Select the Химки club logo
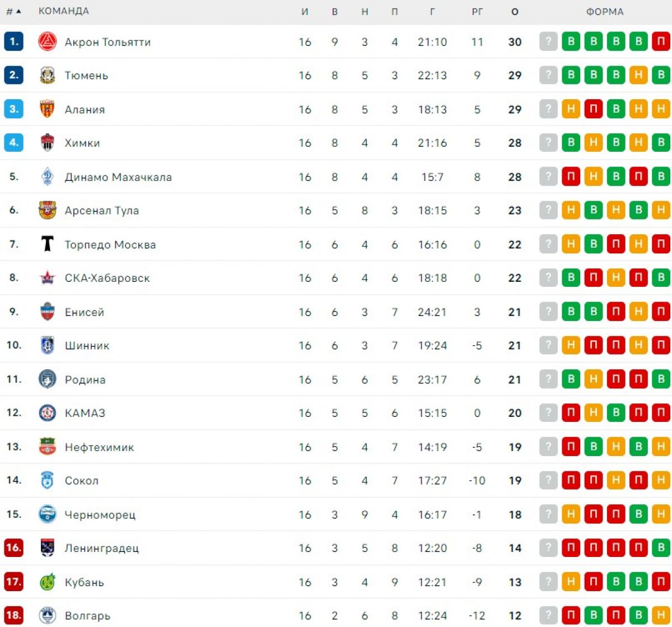672x627 pixels. pyautogui.click(x=48, y=143)
